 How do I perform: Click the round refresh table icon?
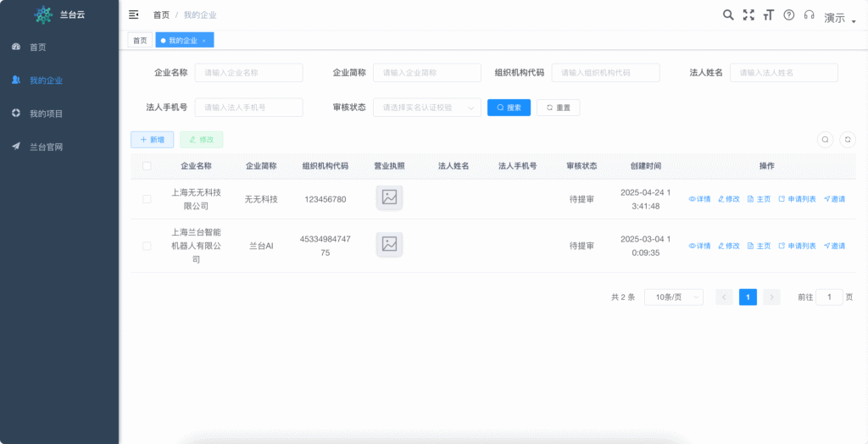848,140
